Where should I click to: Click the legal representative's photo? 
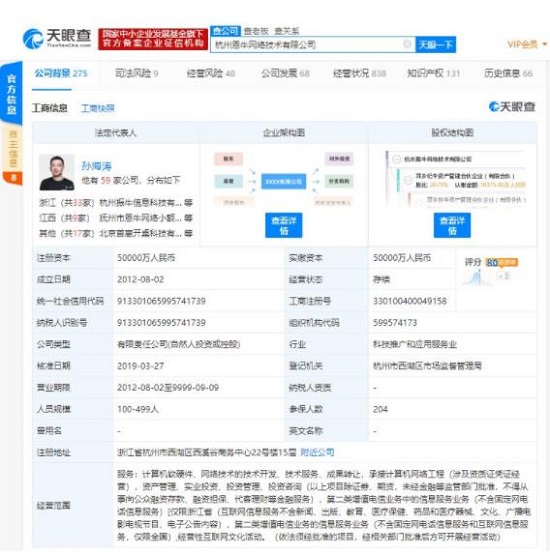pyautogui.click(x=57, y=172)
